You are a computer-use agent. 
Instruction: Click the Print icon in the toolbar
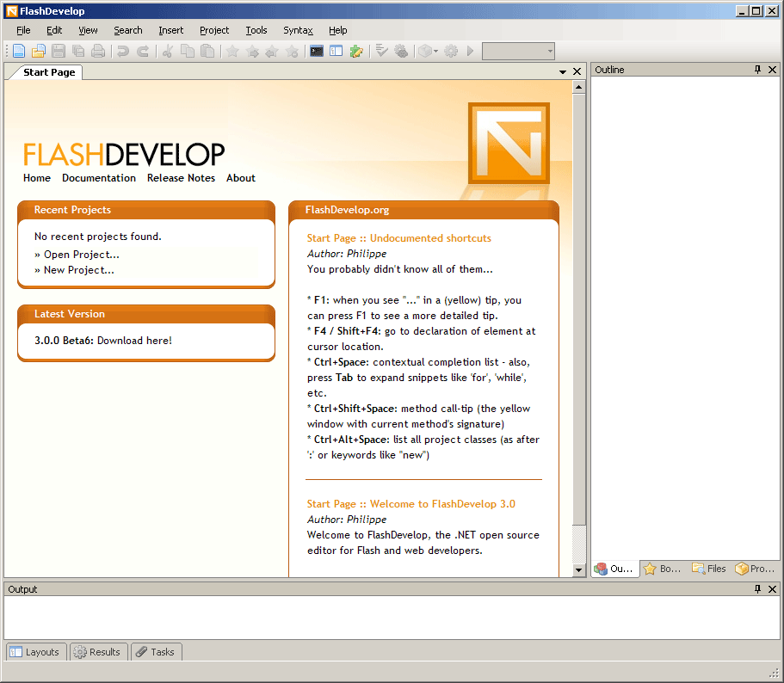pyautogui.click(x=98, y=51)
